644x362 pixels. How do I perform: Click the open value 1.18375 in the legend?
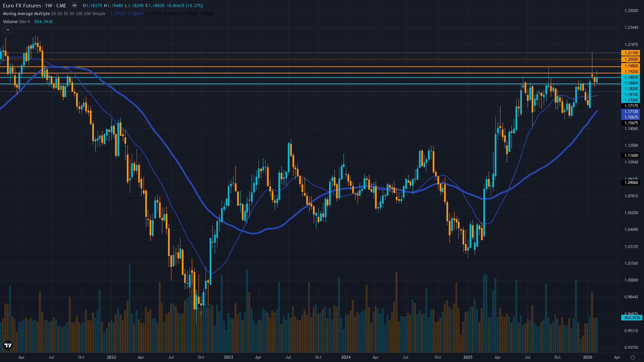pyautogui.click(x=94, y=6)
